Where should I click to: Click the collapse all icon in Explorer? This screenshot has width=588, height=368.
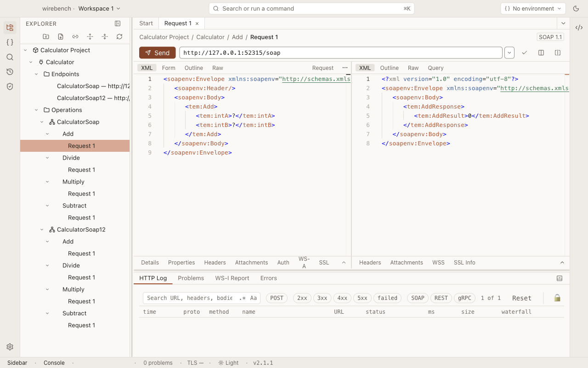pyautogui.click(x=105, y=37)
